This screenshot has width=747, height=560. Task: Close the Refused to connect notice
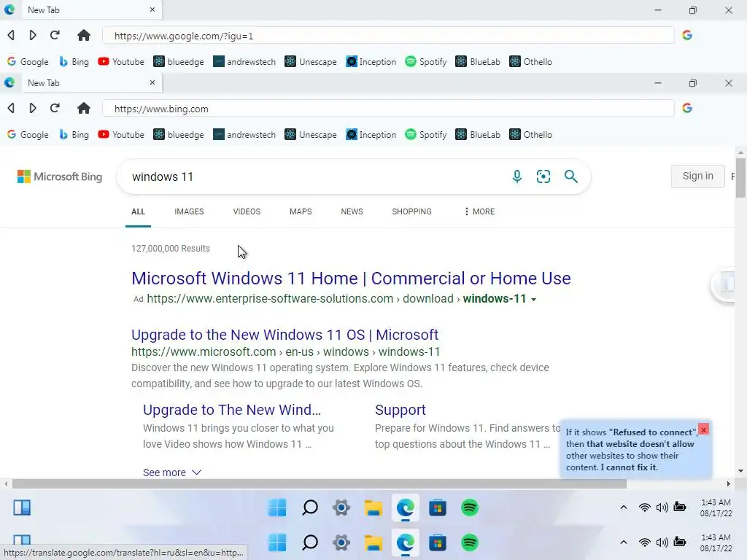click(703, 429)
